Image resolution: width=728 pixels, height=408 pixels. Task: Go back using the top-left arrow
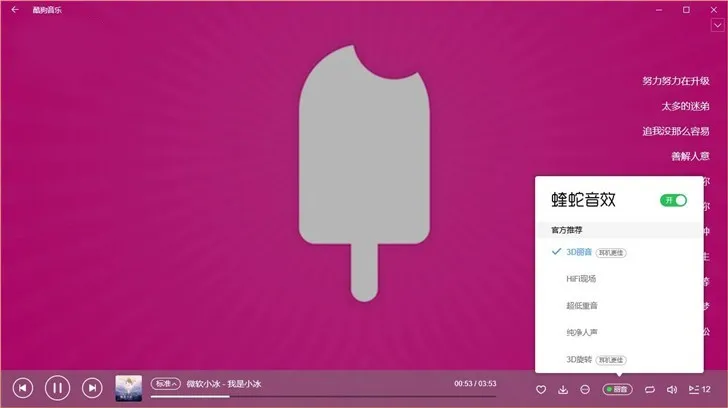15,9
